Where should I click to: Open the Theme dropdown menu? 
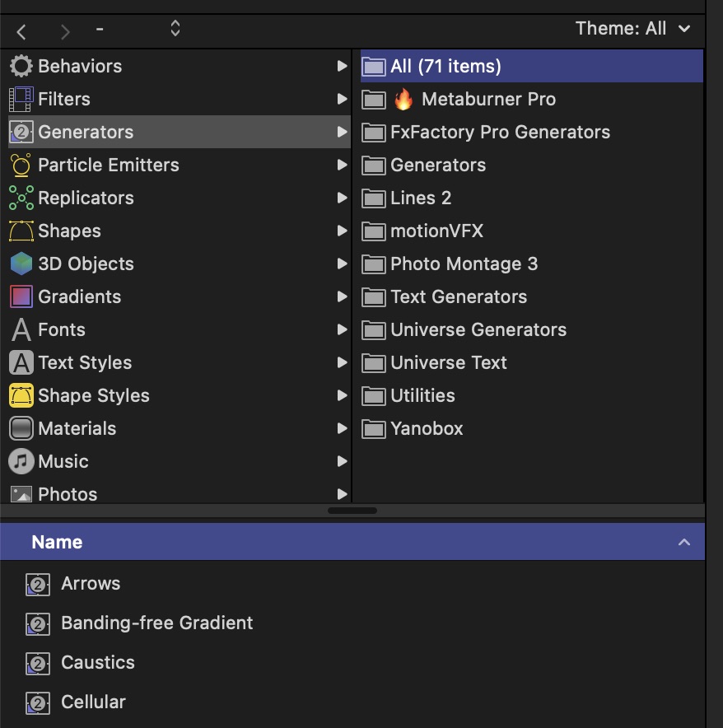point(632,29)
